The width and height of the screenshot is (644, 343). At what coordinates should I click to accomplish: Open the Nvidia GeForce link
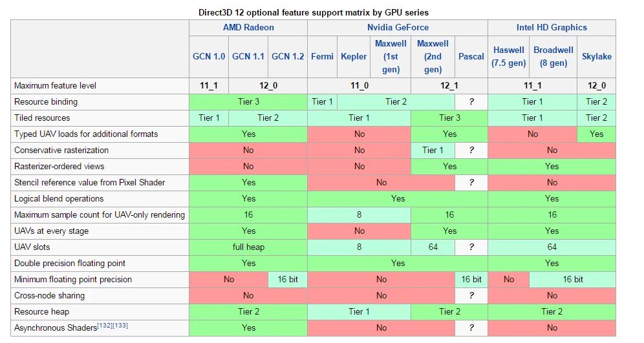pos(398,28)
